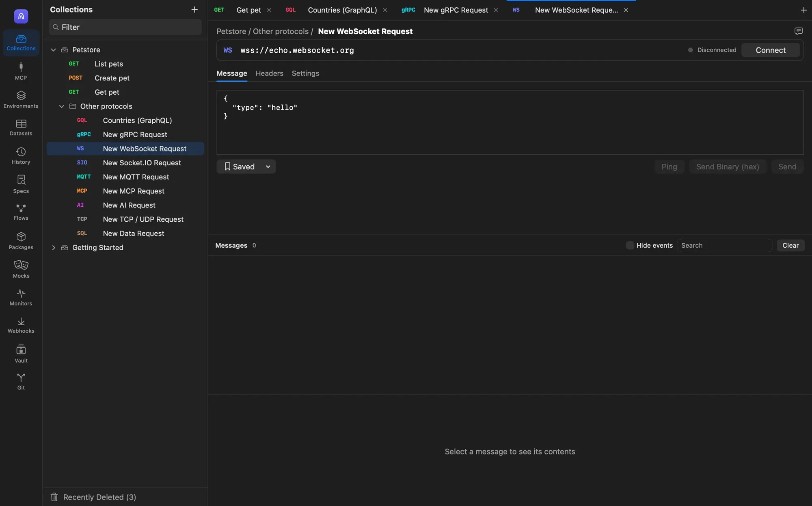Open a new tab with plus icon
812x506 pixels.
(x=803, y=10)
